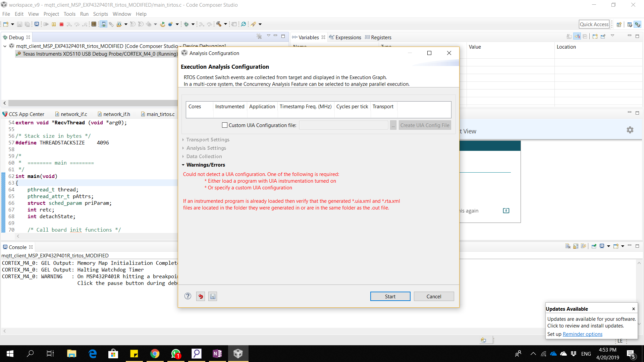Open the Chrome icon in taskbar
The width and height of the screenshot is (644, 362).
pos(155,354)
